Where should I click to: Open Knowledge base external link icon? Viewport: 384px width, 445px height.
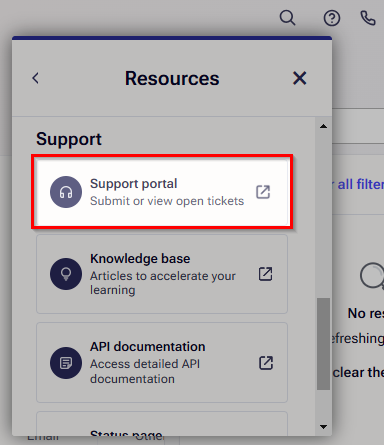pyautogui.click(x=265, y=274)
